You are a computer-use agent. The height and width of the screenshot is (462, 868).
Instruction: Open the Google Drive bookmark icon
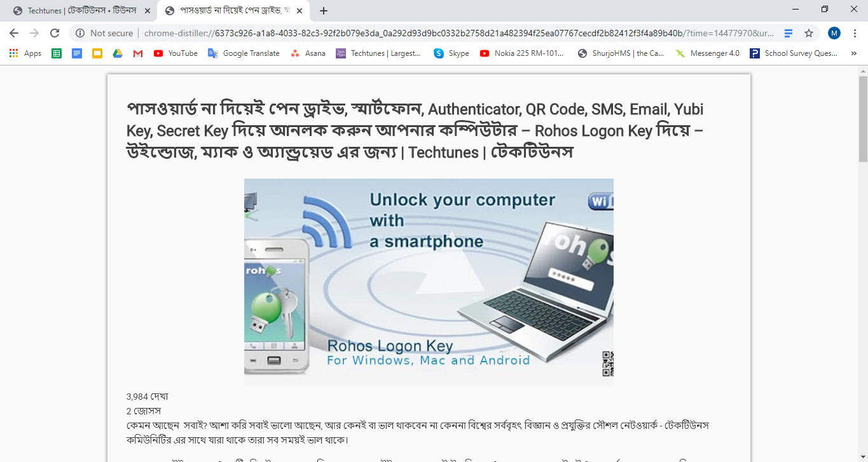pos(118,53)
